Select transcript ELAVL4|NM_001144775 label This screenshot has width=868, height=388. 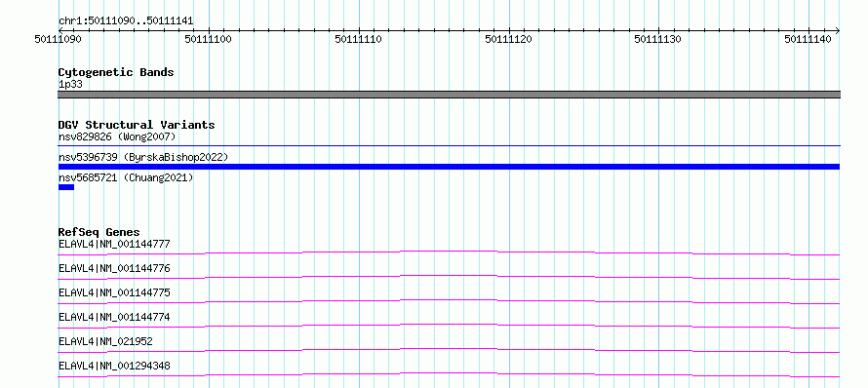114,292
